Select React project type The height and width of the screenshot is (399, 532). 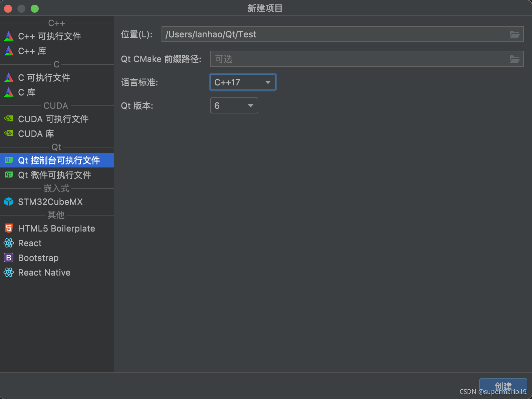pos(57,243)
